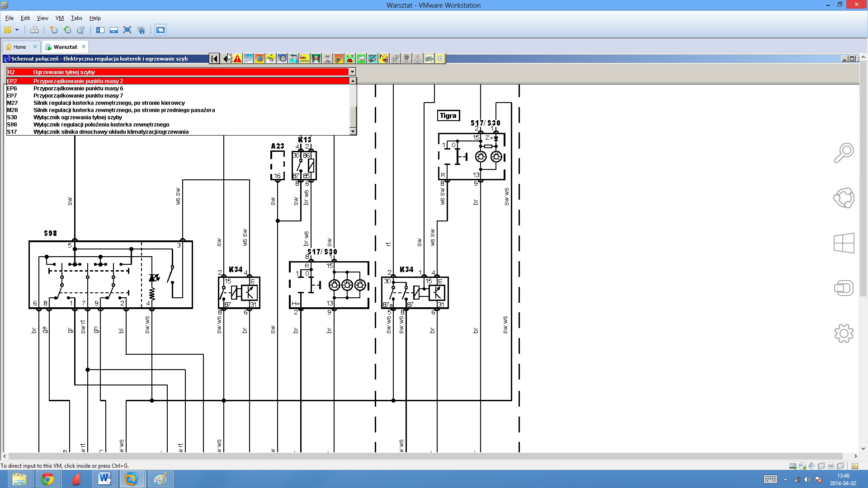Switch to the Warsztat tab
Viewport: 868px width, 488px height.
65,47
